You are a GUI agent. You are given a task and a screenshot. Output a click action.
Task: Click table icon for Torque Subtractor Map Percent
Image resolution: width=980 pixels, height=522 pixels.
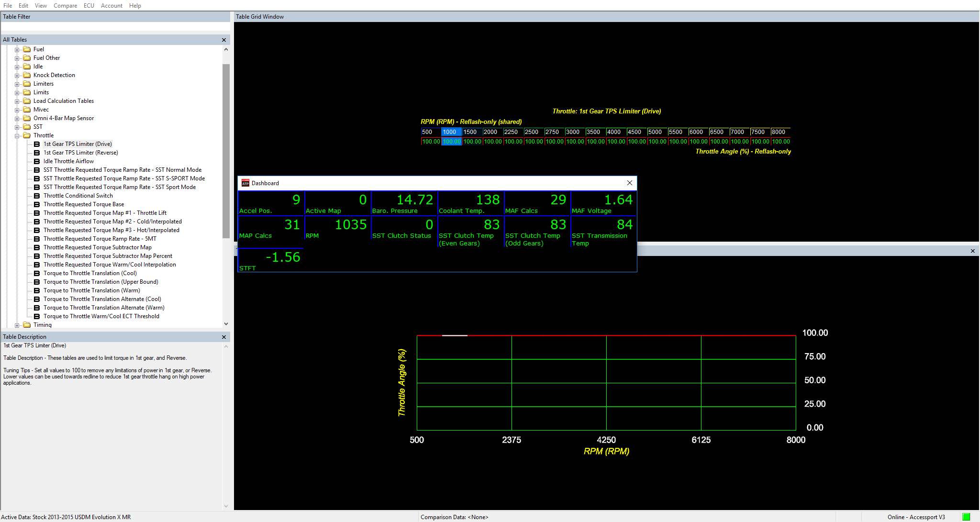click(x=37, y=256)
